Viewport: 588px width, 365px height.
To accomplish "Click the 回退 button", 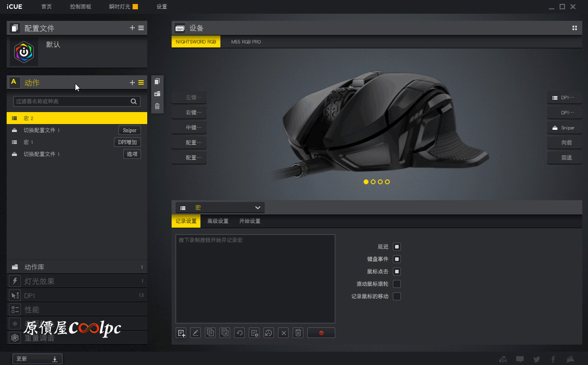I will click(564, 158).
